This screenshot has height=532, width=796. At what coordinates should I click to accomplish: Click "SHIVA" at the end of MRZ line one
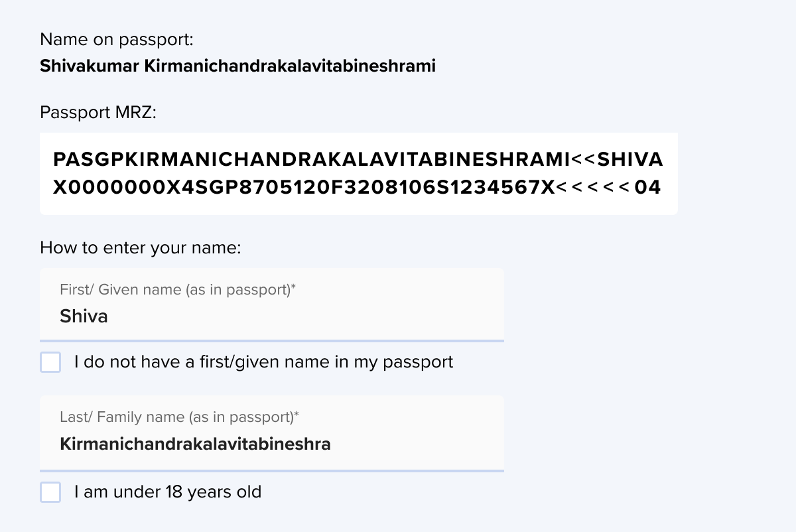pyautogui.click(x=630, y=160)
